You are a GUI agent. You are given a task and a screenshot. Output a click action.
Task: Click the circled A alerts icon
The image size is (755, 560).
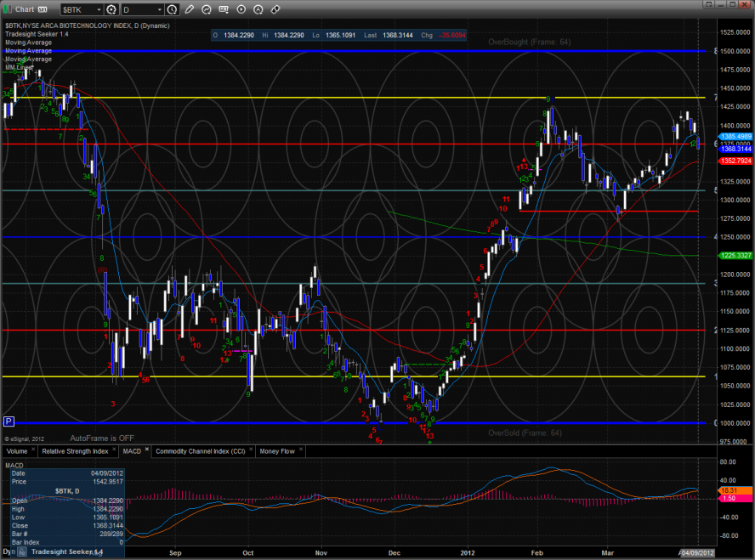tap(258, 9)
